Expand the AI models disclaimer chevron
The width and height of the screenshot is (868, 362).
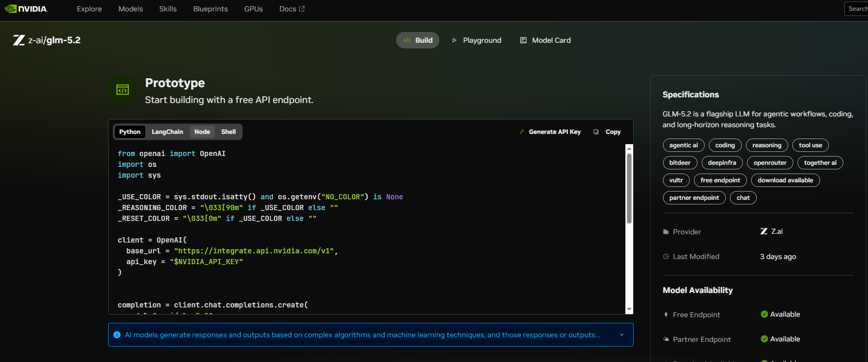point(622,335)
